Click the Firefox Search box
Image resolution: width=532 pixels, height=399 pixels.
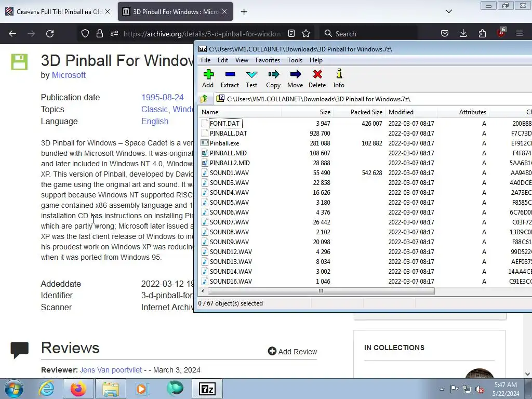click(x=368, y=34)
